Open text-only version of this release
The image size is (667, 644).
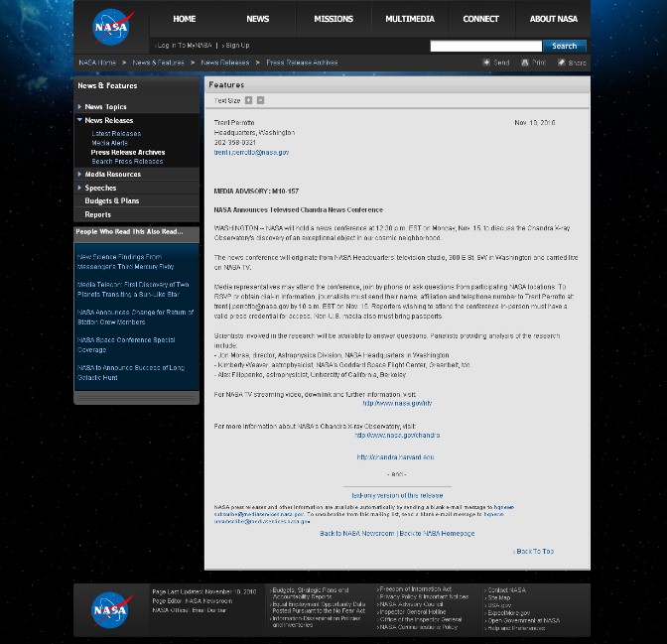pyautogui.click(x=397, y=495)
